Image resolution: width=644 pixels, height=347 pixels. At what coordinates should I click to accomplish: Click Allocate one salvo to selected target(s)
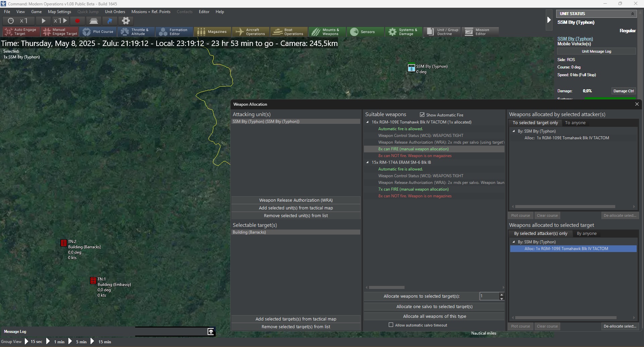tap(434, 306)
